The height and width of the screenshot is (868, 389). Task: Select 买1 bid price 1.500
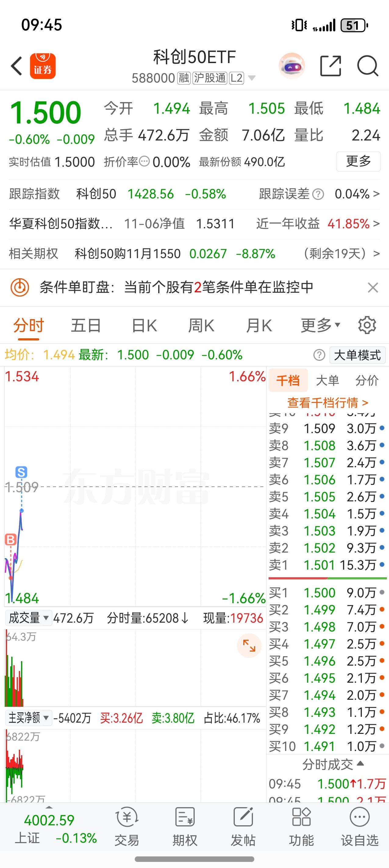pyautogui.click(x=319, y=593)
